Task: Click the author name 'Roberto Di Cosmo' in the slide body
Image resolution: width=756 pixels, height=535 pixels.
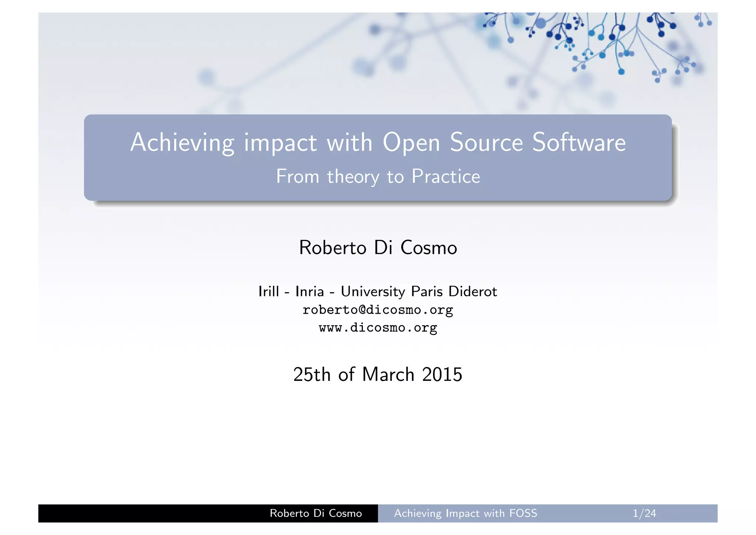Action: tap(378, 247)
